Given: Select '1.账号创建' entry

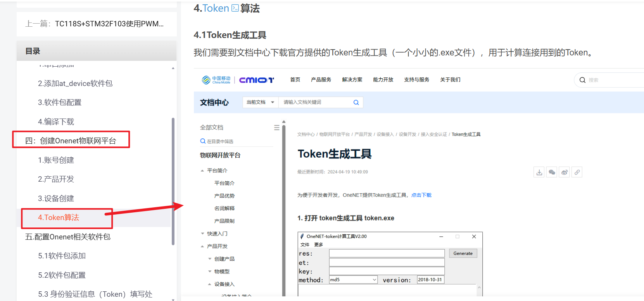Looking at the screenshot, I should coord(56,160).
